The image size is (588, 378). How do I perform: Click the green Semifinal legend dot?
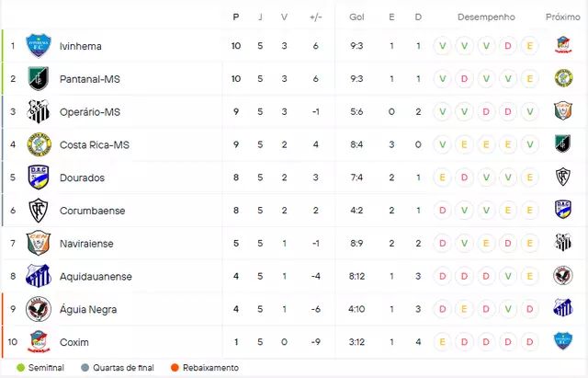pos(21,368)
